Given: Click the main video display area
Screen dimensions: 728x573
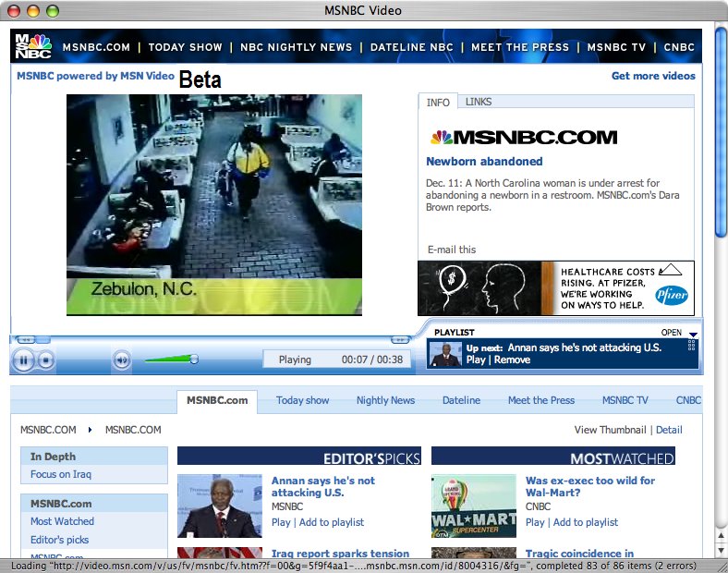Looking at the screenshot, I should [214, 205].
